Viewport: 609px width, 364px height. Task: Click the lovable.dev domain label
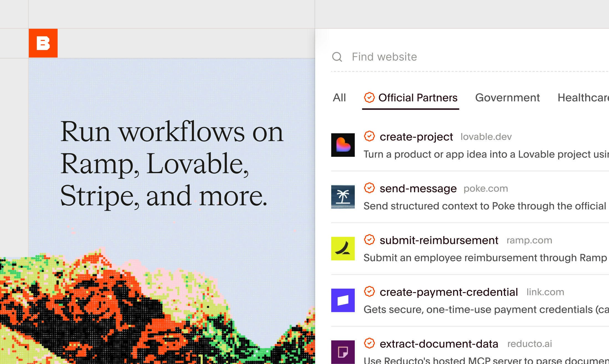click(x=486, y=137)
